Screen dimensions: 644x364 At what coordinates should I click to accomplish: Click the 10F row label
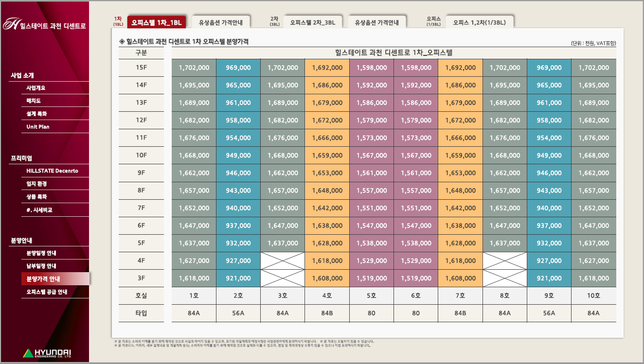coord(141,155)
